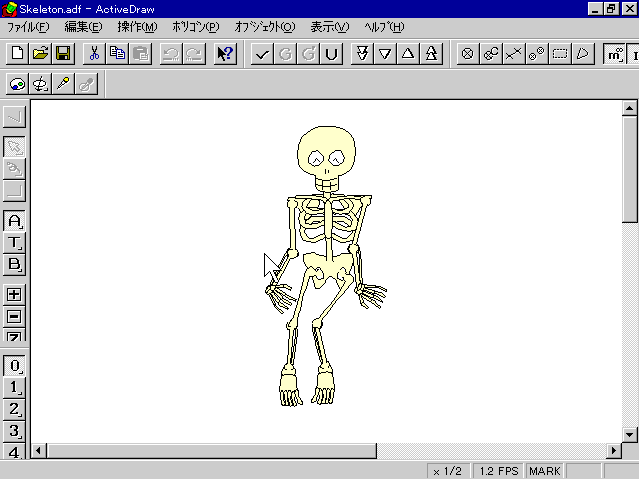Click the vertical scrollbar up arrow
Image resolution: width=639 pixels, height=479 pixels.
[x=630, y=108]
